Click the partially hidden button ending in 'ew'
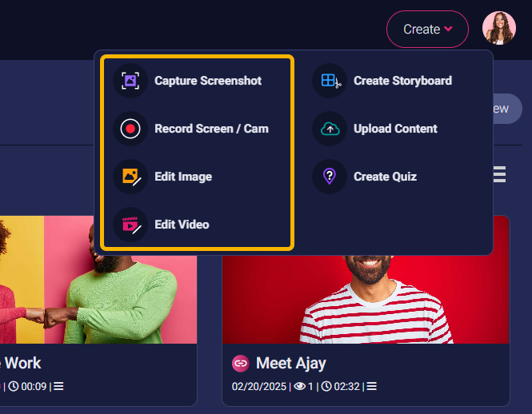532x414 pixels. click(x=507, y=109)
